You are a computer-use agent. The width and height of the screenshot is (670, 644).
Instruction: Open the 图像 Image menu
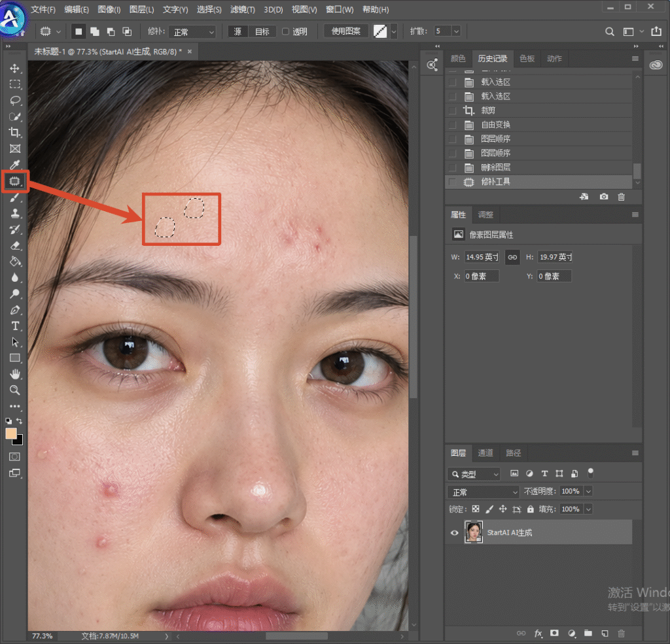pyautogui.click(x=109, y=9)
